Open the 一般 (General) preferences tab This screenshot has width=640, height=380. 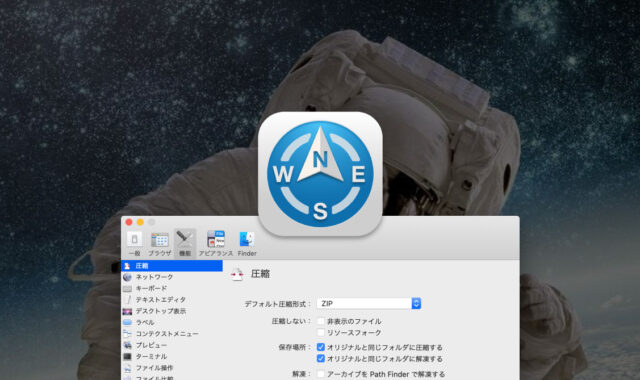(134, 244)
